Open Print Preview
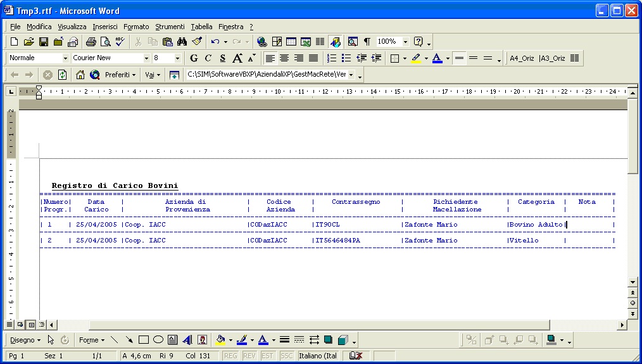This screenshot has height=364, width=642. (x=105, y=41)
